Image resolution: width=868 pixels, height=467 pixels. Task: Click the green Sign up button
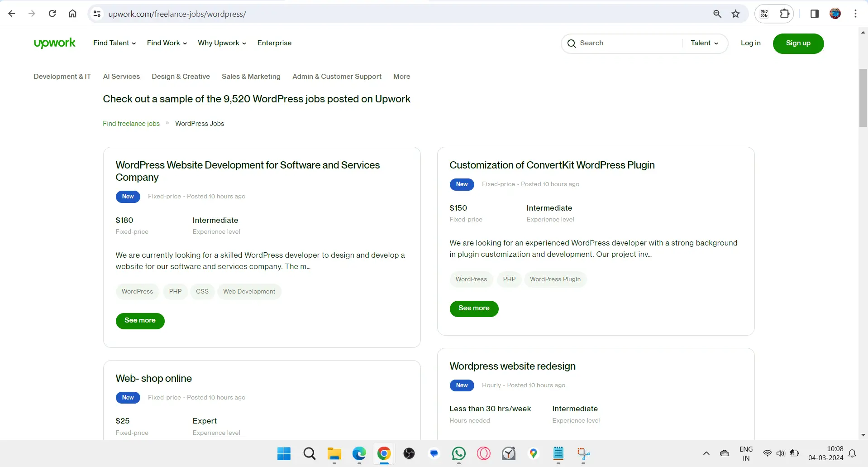(798, 43)
